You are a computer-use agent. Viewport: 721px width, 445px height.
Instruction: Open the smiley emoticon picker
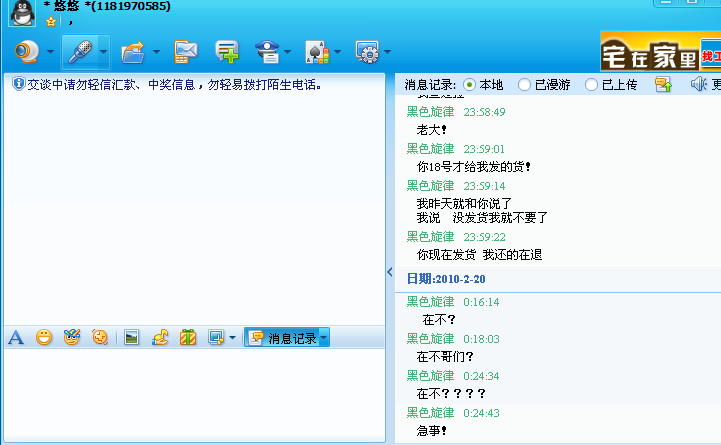[x=44, y=337]
